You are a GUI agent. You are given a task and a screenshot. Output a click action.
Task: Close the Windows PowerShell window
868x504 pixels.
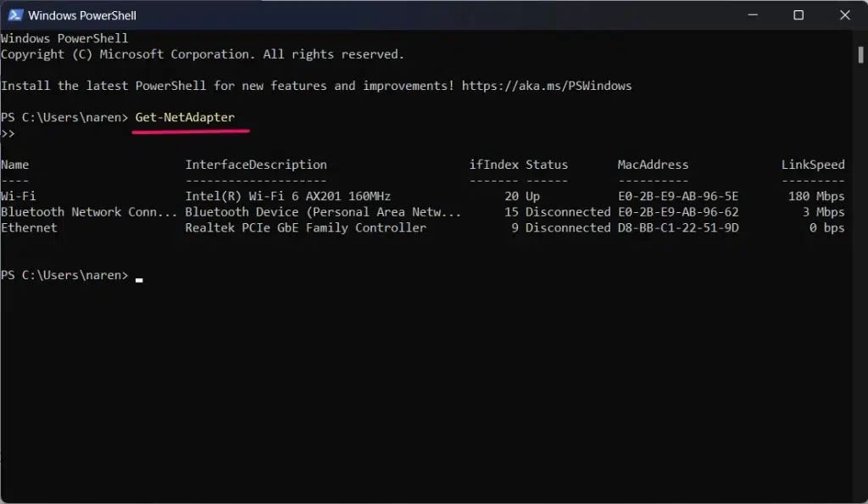(x=845, y=15)
